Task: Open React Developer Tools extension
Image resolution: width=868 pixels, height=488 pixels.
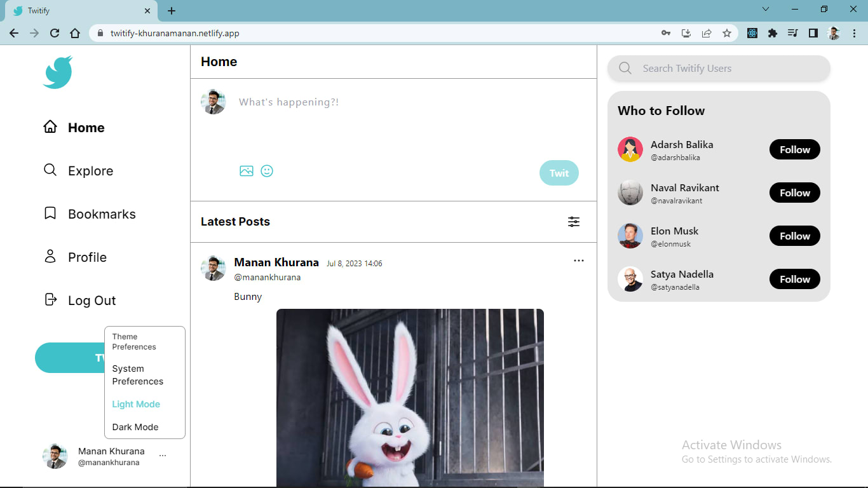Action: [x=752, y=33]
